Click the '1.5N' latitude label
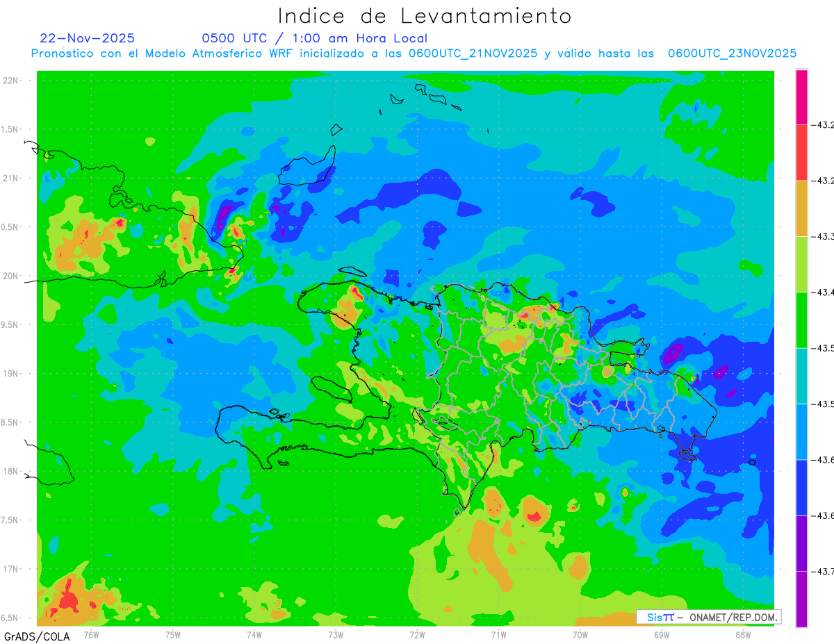Image resolution: width=834 pixels, height=644 pixels. tap(8, 129)
